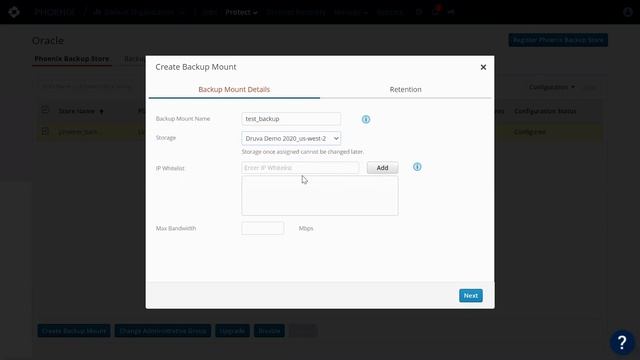This screenshot has height=360, width=640.
Task: Open the info icon beside Backup Mount Name
Action: (x=366, y=119)
